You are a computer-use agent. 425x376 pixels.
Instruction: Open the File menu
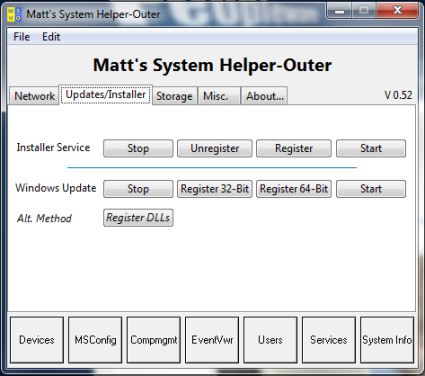point(21,37)
